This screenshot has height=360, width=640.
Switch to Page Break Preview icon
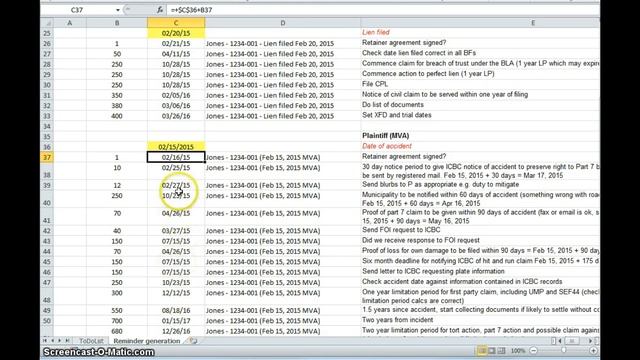pos(501,351)
